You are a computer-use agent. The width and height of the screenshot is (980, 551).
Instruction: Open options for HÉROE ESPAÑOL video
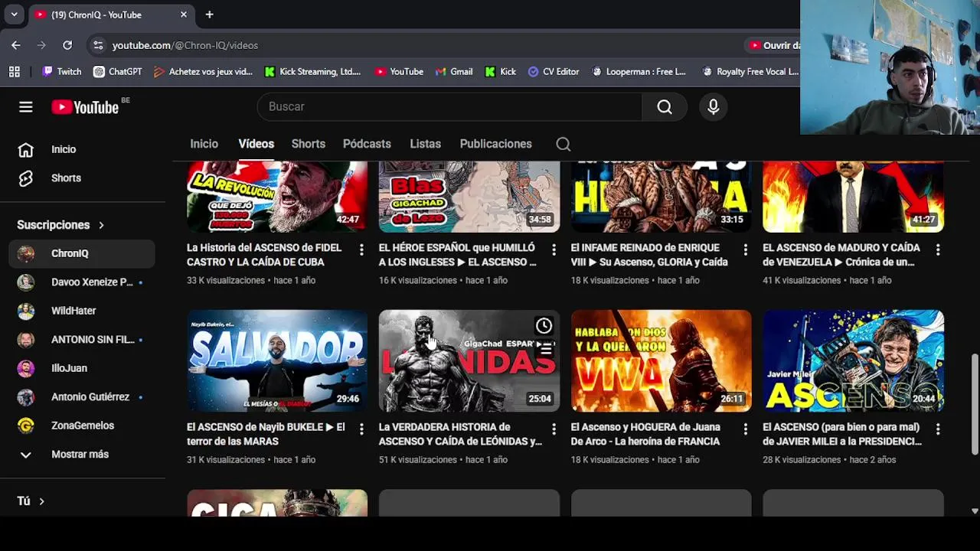click(554, 249)
